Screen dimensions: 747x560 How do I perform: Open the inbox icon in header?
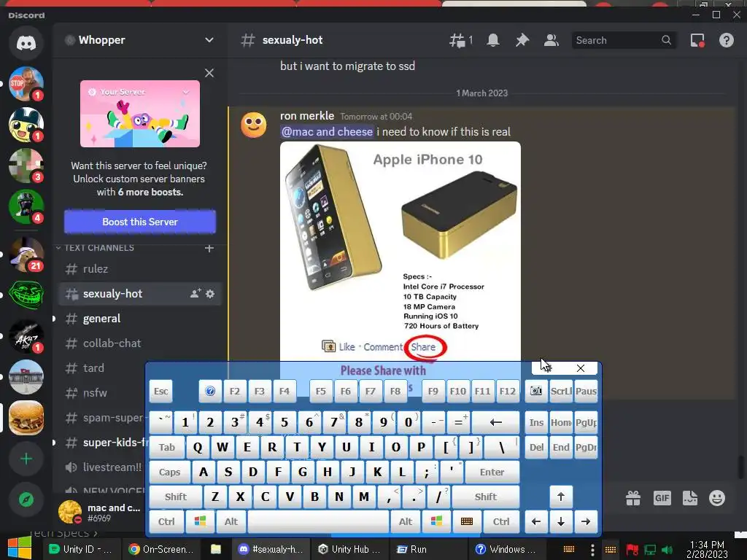697,41
